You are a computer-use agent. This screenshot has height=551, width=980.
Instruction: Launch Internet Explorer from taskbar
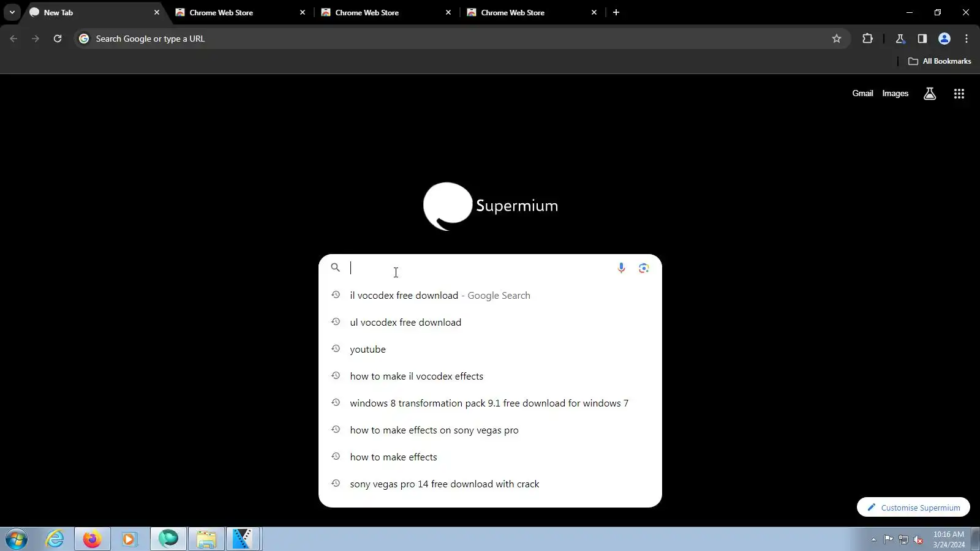pos(55,539)
